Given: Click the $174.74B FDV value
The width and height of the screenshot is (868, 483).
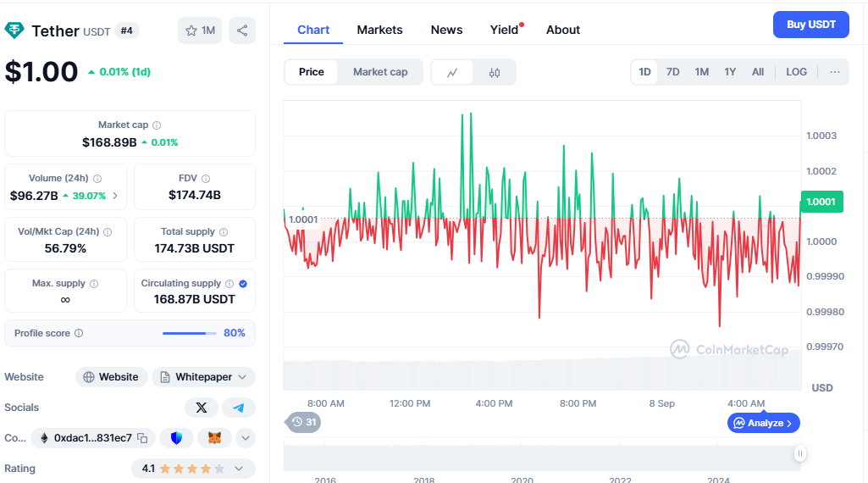Looking at the screenshot, I should pyautogui.click(x=194, y=195).
